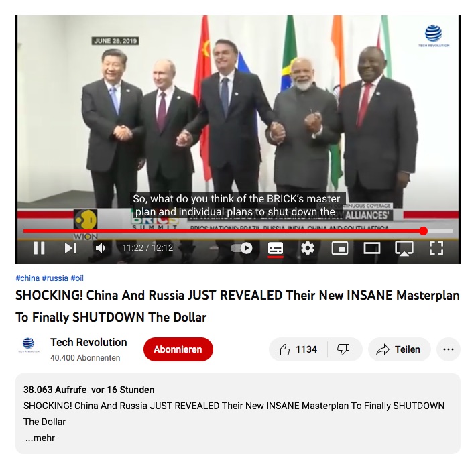Screen dimensions: 476x474
Task: Open the three-dot more actions menu
Action: [449, 349]
